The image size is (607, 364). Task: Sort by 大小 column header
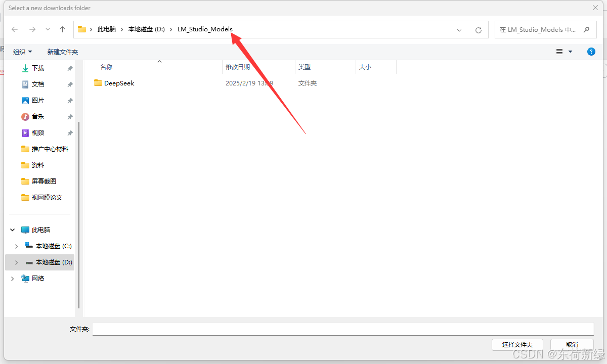365,67
